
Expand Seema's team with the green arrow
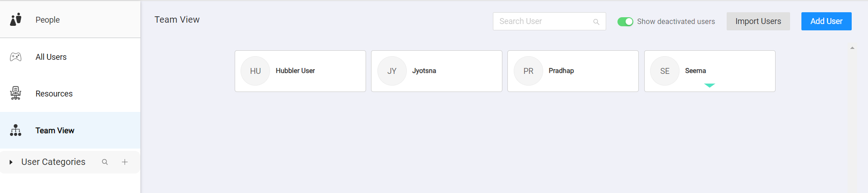709,85
